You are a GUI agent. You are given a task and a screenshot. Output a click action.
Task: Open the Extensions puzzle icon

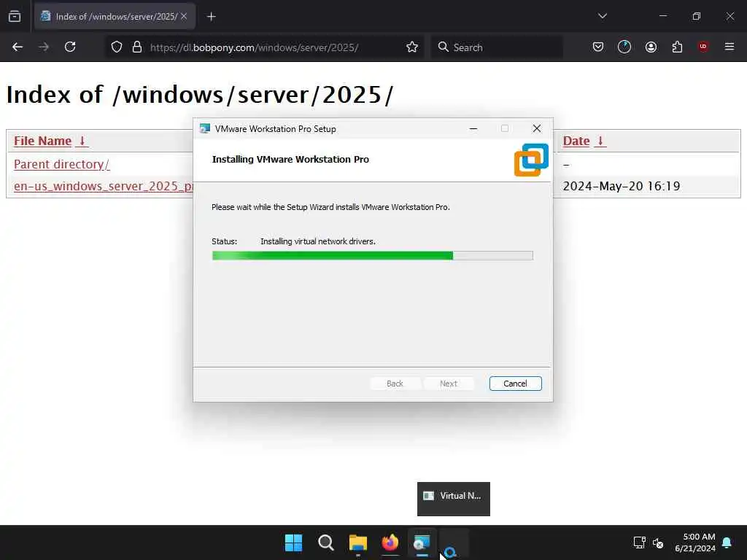point(677,47)
